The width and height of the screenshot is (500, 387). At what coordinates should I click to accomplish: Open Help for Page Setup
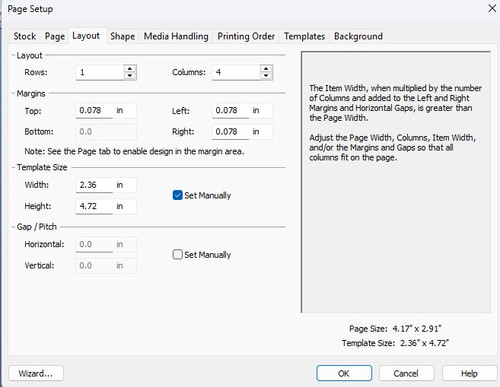469,373
